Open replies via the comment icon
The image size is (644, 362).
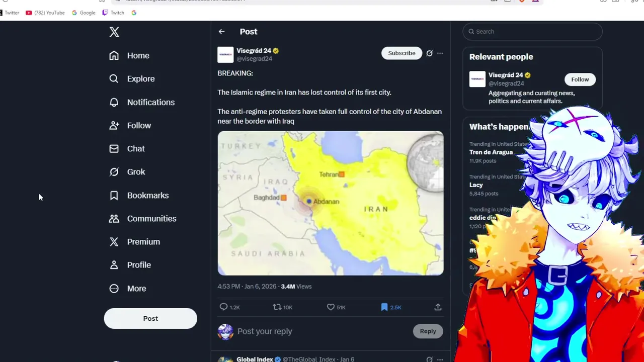[224, 307]
